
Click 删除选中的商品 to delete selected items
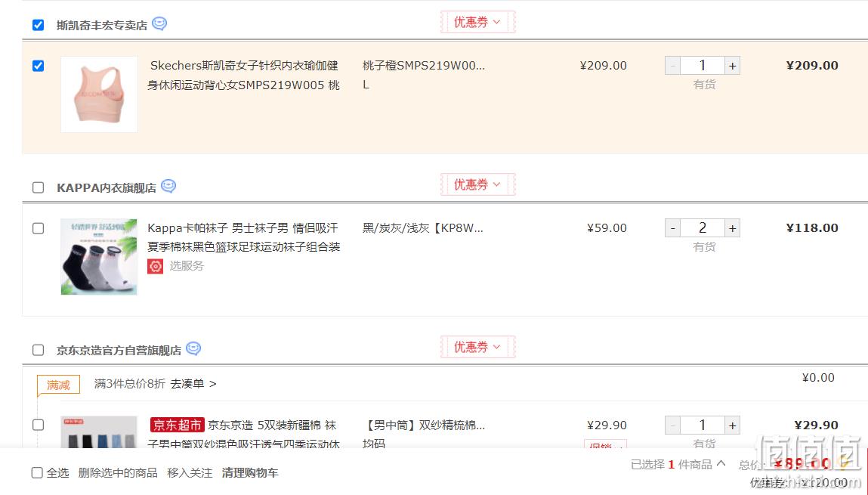[118, 473]
